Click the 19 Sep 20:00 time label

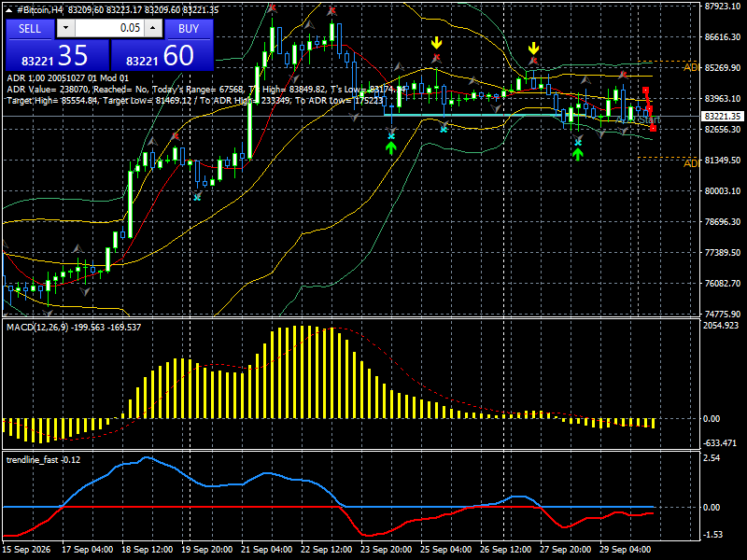(x=206, y=549)
